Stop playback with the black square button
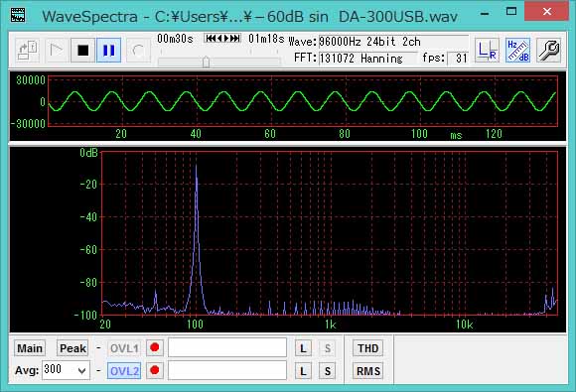 coord(83,51)
